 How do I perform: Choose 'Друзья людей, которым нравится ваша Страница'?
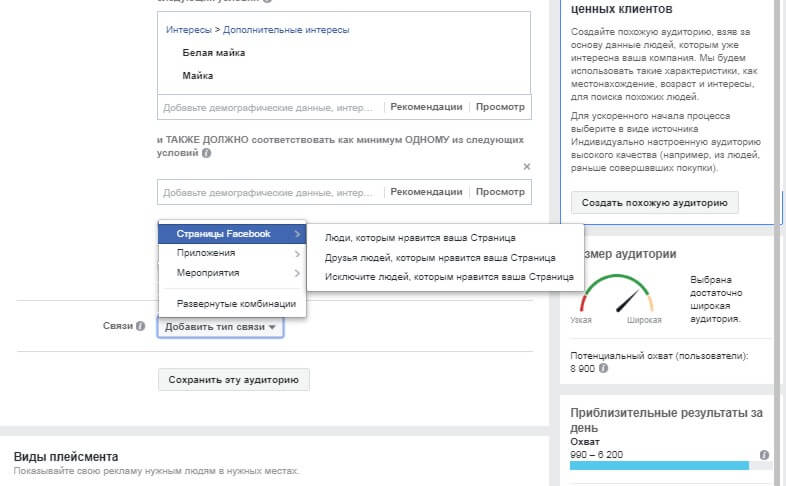(440, 258)
